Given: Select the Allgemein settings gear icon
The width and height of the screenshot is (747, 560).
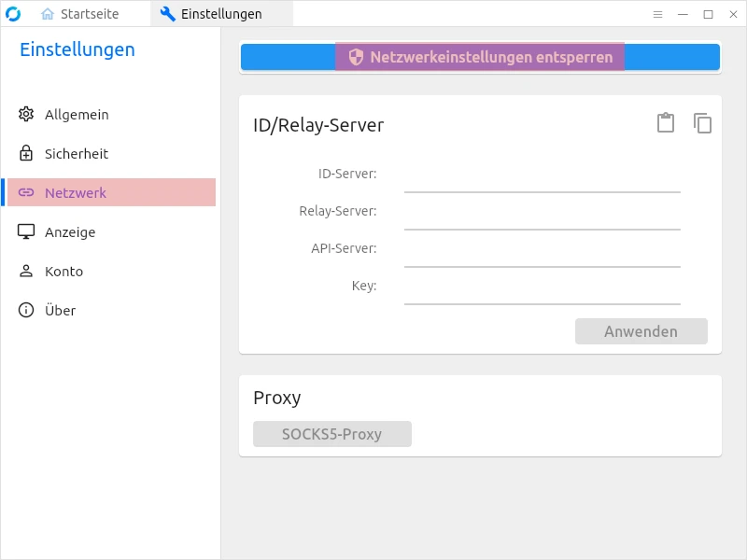Looking at the screenshot, I should (x=27, y=114).
